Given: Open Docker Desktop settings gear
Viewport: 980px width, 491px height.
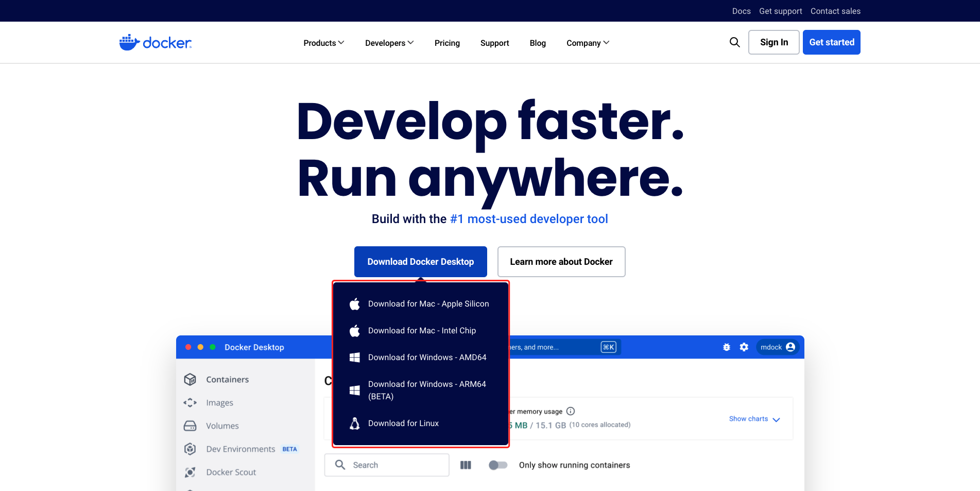Looking at the screenshot, I should (744, 347).
